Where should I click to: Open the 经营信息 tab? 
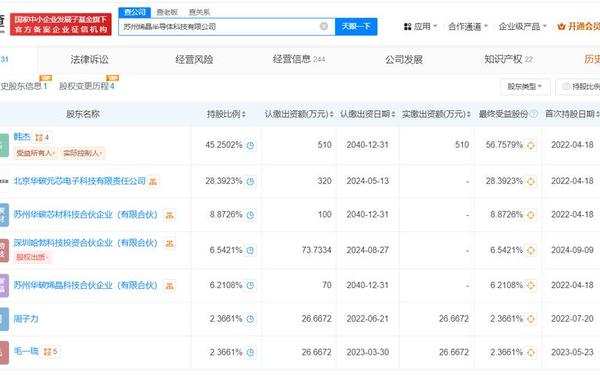tap(299, 59)
